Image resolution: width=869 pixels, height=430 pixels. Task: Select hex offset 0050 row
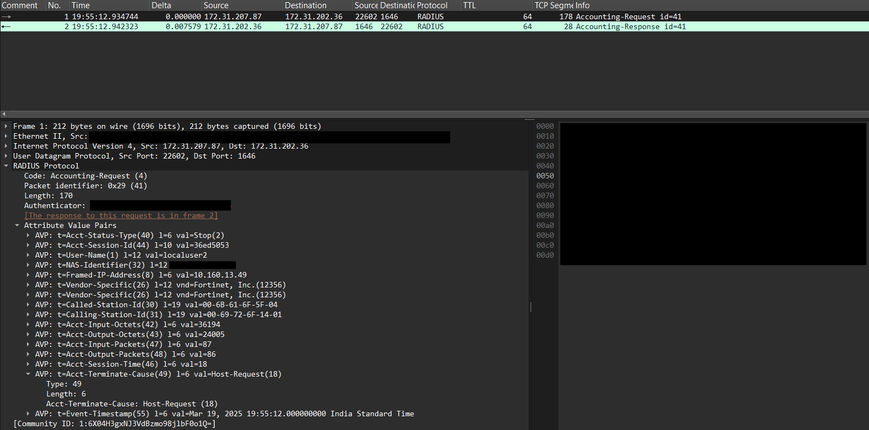tap(545, 176)
